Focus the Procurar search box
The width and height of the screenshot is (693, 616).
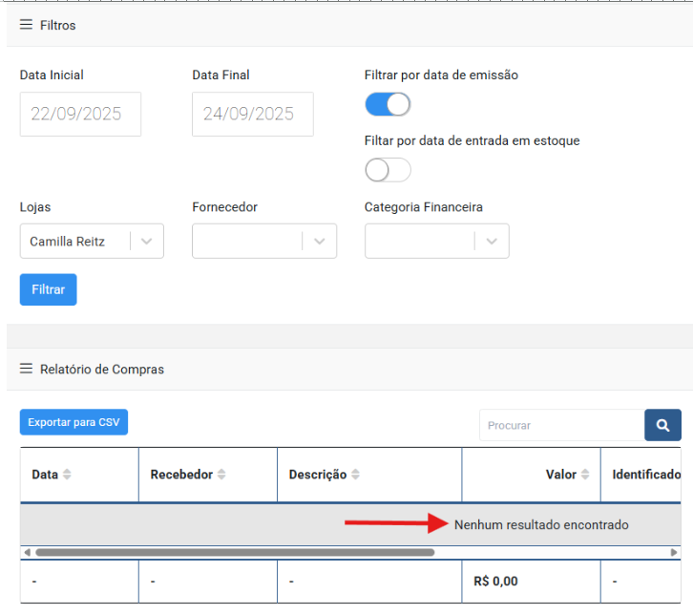[561, 425]
